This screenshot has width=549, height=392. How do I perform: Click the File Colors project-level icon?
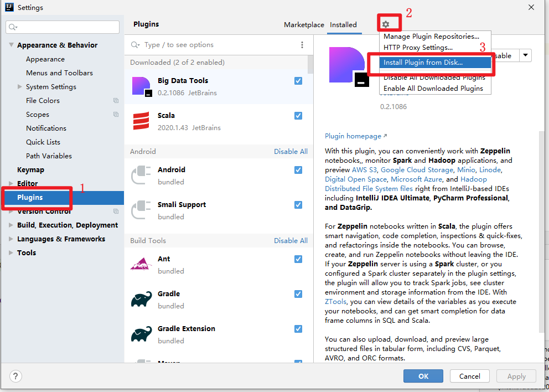pyautogui.click(x=116, y=101)
